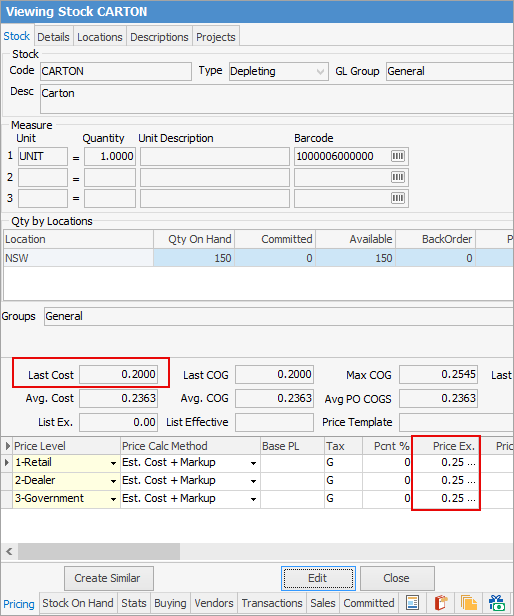
Task: Open the Type Depleting dropdown
Action: pyautogui.click(x=320, y=72)
